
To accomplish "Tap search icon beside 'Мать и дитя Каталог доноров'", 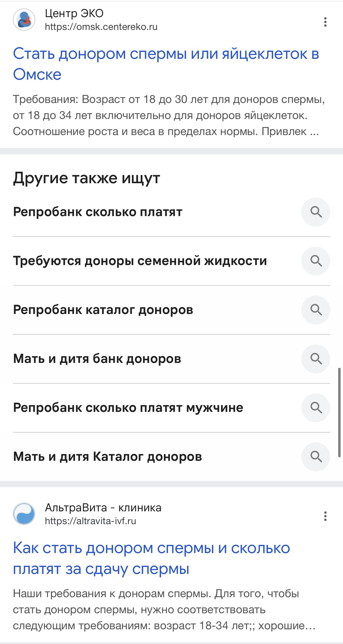I will click(x=316, y=457).
